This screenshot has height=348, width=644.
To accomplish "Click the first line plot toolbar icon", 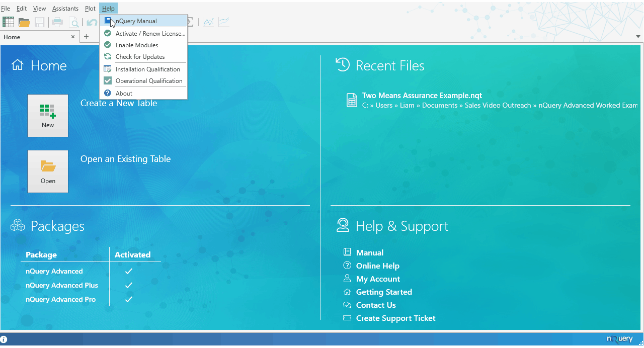I will pos(208,22).
